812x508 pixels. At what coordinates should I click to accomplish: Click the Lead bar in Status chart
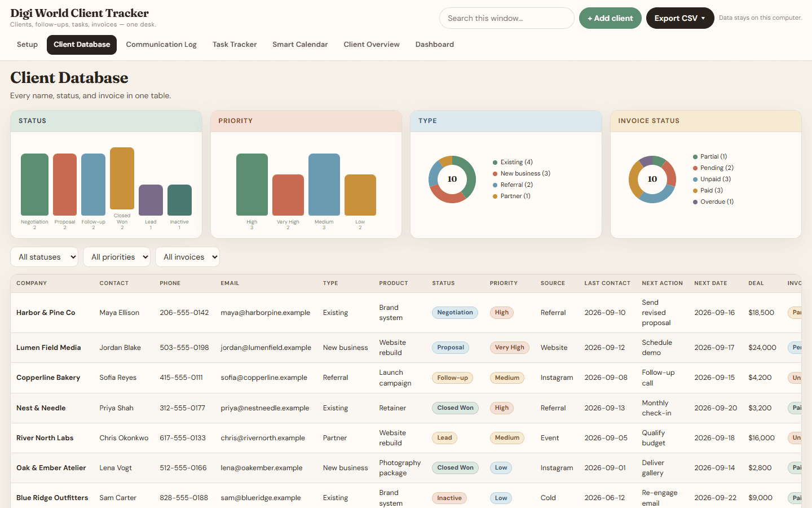151,200
